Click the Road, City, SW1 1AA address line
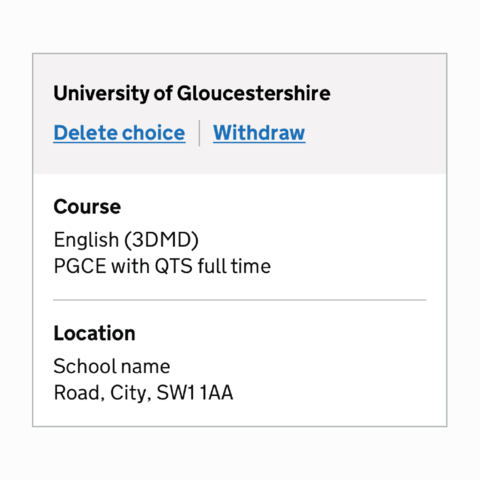Viewport: 480px width, 480px height. point(143,393)
